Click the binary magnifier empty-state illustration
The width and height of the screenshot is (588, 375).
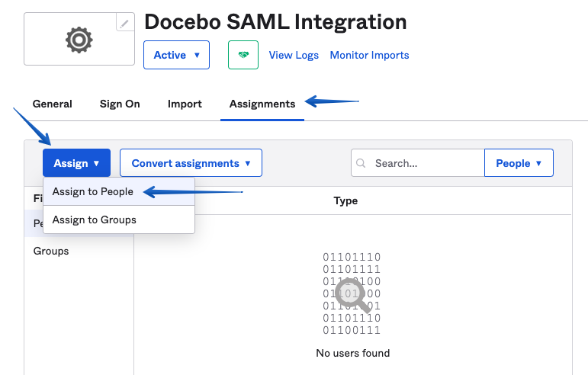tap(352, 293)
